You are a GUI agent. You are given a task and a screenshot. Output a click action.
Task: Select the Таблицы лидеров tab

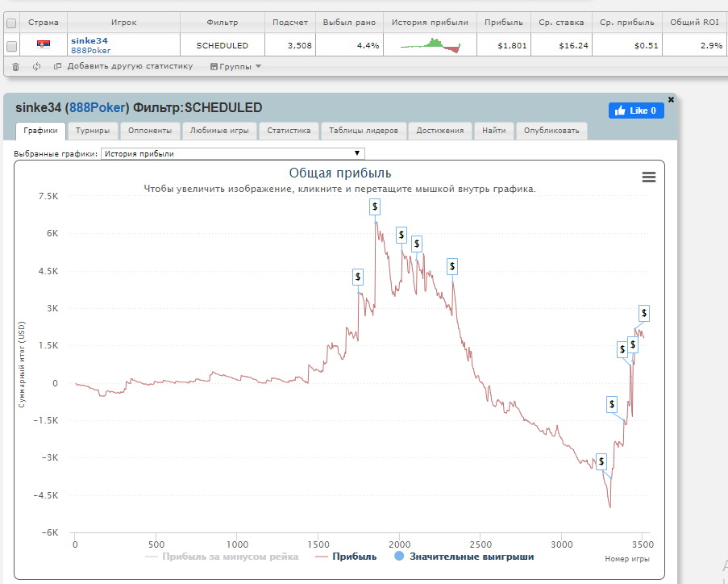pos(364,130)
